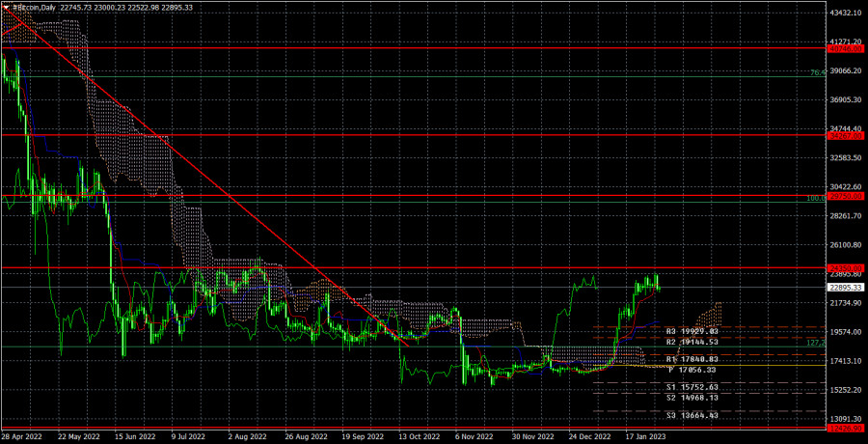Select the red 34267.00 price level tag
Image resolution: width=868 pixels, height=444 pixels.
click(845, 136)
